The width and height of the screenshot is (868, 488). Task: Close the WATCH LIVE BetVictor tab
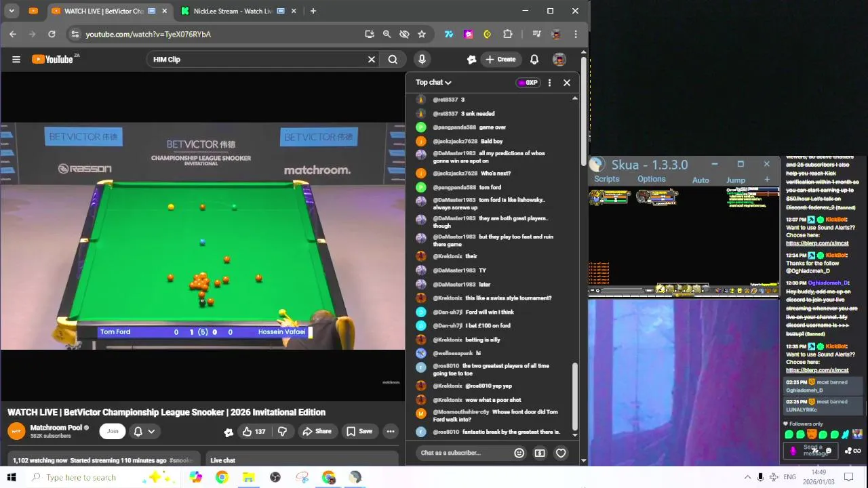(165, 11)
